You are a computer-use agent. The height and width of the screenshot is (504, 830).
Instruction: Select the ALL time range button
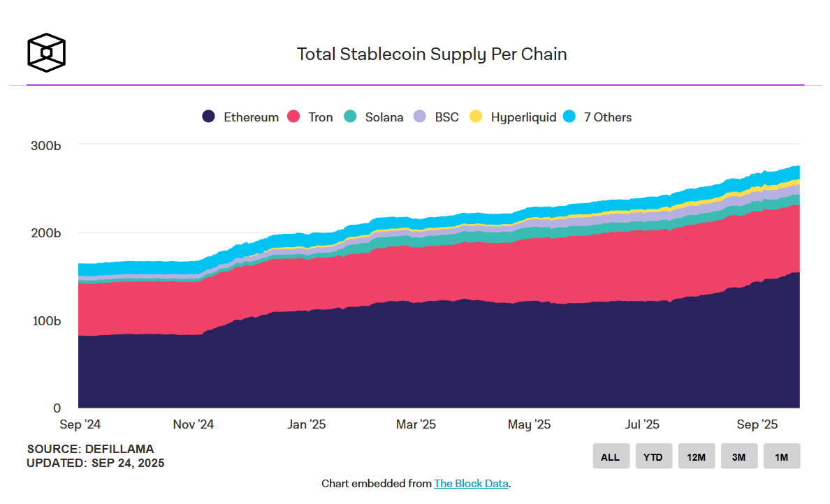(x=611, y=457)
